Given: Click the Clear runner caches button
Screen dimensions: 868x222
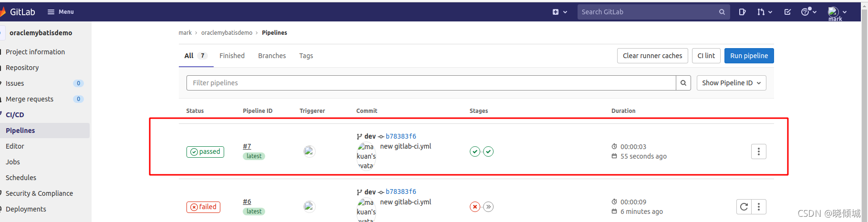Looking at the screenshot, I should tap(652, 56).
